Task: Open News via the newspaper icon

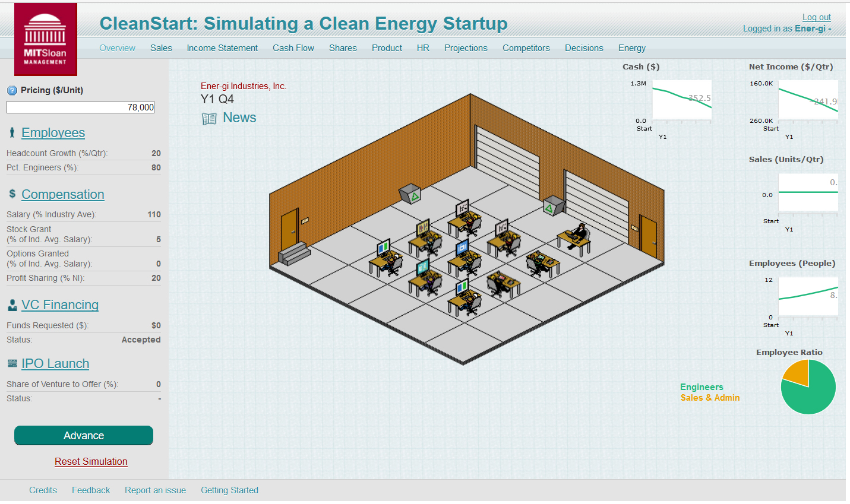Action: click(209, 118)
